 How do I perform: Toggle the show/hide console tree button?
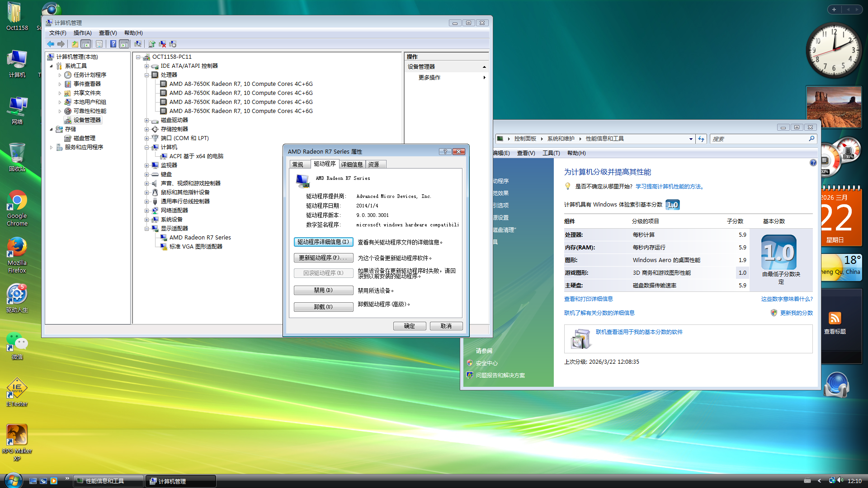tap(85, 44)
